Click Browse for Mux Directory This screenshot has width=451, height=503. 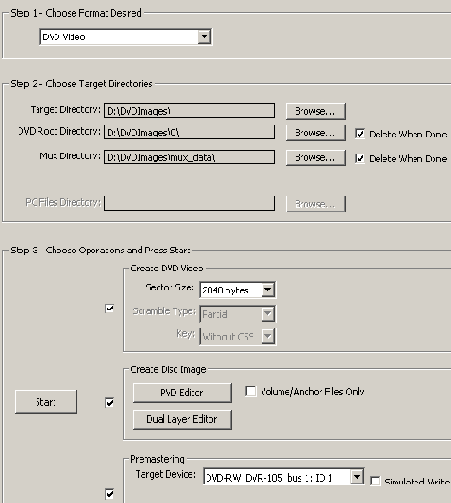(x=315, y=157)
